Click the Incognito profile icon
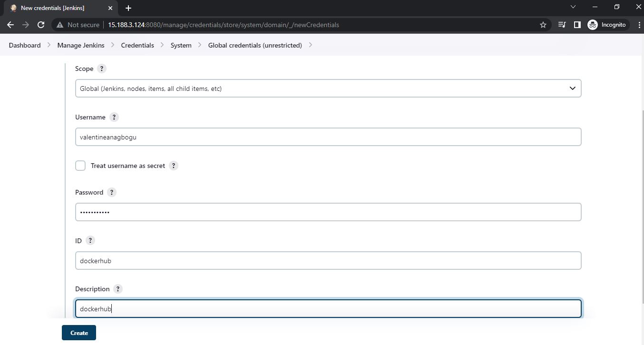The image size is (644, 345). pyautogui.click(x=593, y=25)
